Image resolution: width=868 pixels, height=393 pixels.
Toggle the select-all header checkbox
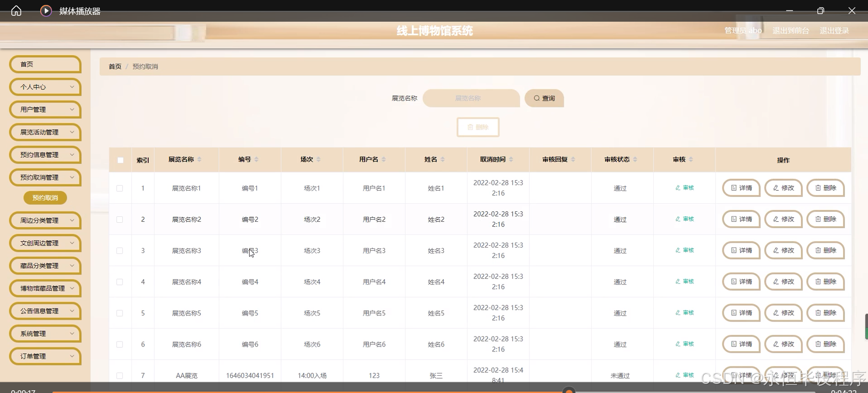[x=120, y=160]
